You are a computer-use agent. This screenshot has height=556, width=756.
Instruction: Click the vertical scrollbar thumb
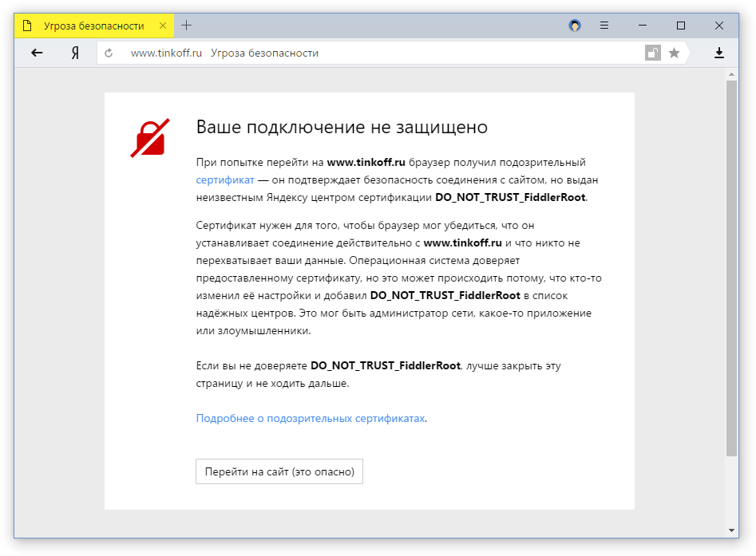point(731,268)
